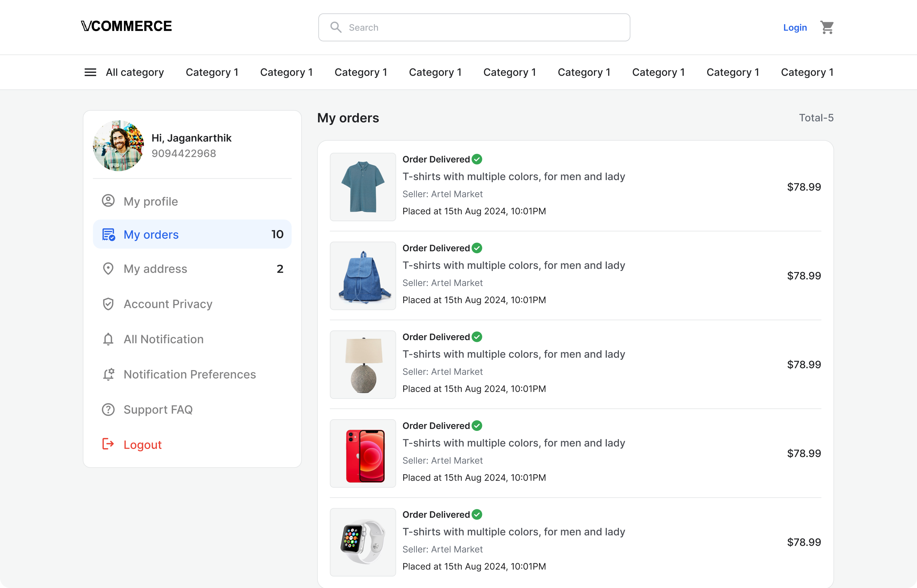Click the Account Privacy shield icon
This screenshot has height=588, width=917.
coord(108,304)
